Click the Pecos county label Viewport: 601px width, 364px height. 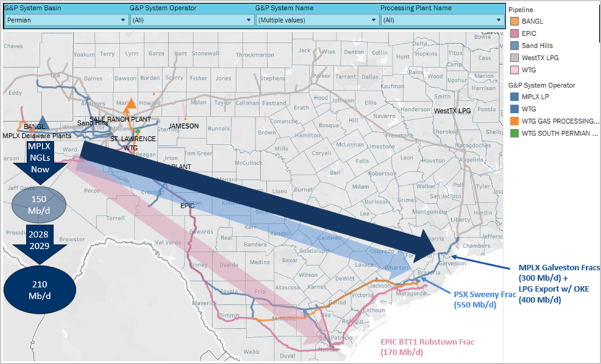tap(92, 190)
